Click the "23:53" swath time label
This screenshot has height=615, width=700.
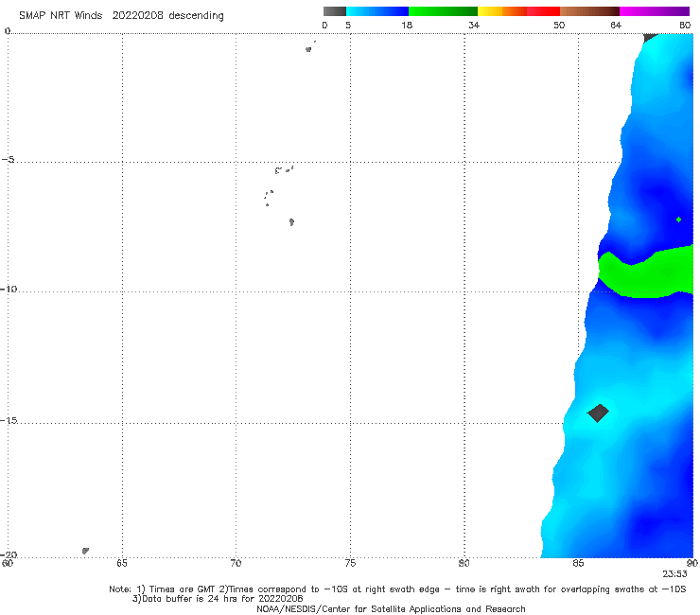[x=674, y=574]
